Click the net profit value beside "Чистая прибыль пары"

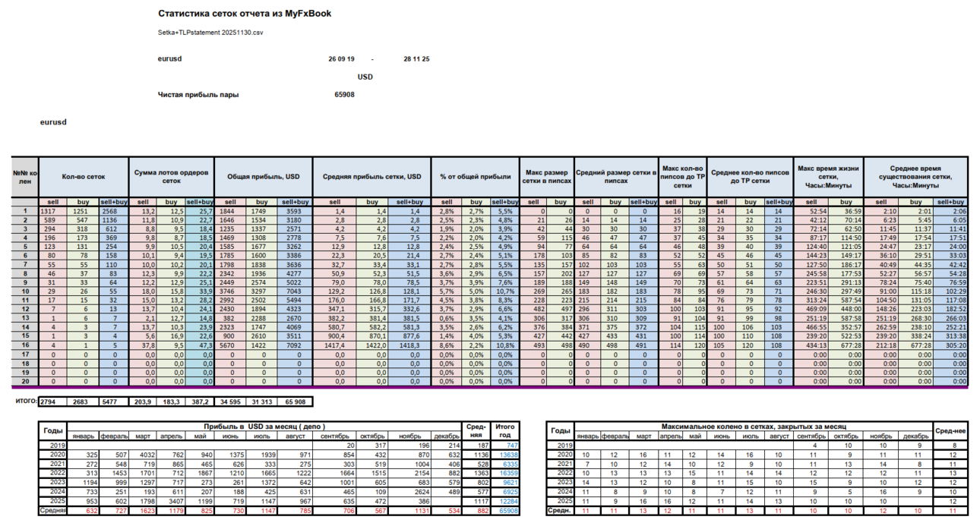pos(344,95)
